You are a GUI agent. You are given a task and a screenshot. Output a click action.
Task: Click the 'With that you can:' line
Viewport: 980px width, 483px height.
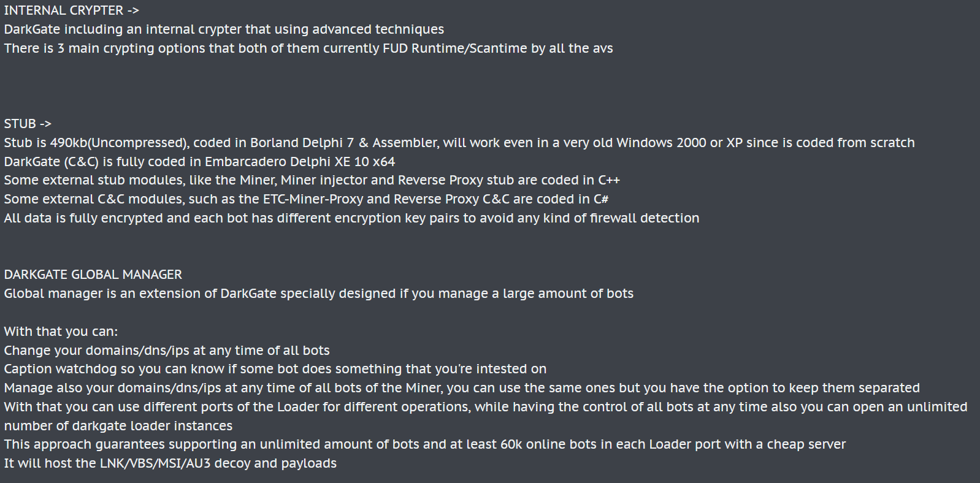coord(61,332)
